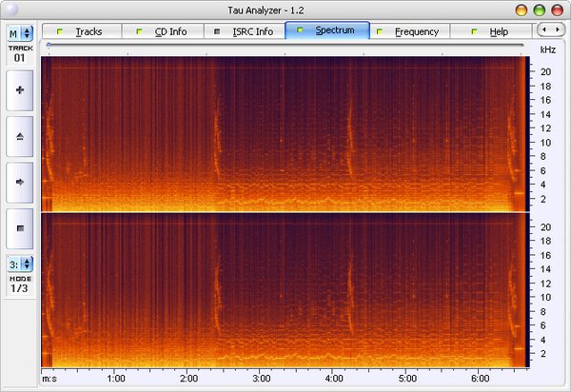Switch to the Tracks tab

(82, 31)
